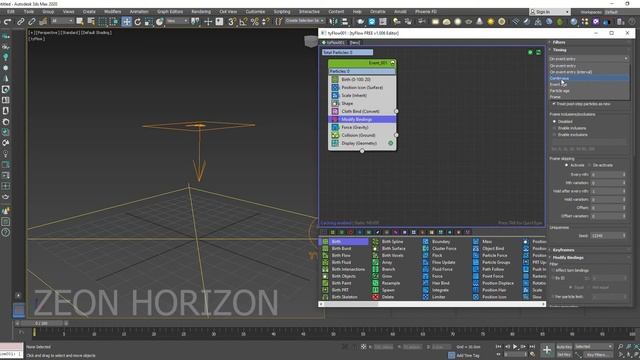Pick the Flock operator from depot
Image resolution: width=640 pixels, height=360 pixels.
(x=437, y=256)
